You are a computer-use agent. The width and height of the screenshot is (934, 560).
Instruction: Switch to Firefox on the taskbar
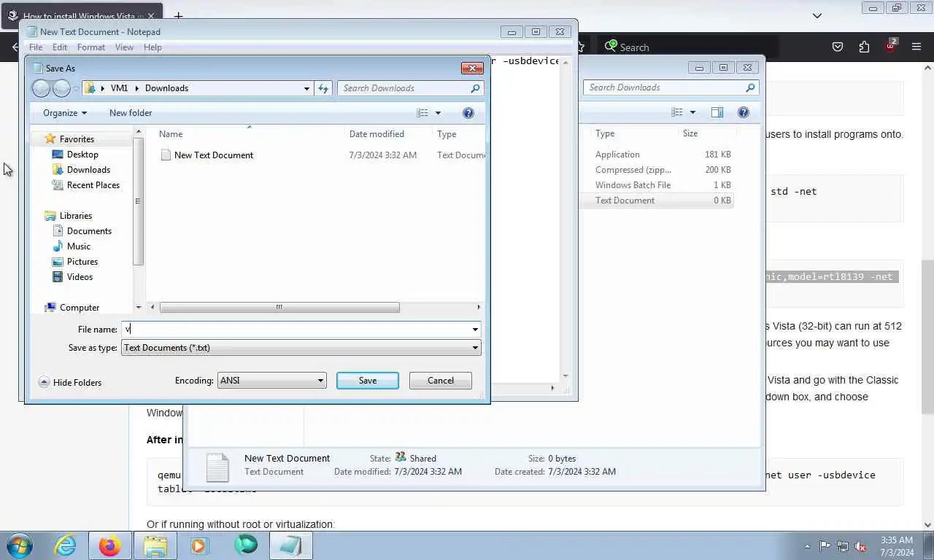tap(109, 545)
